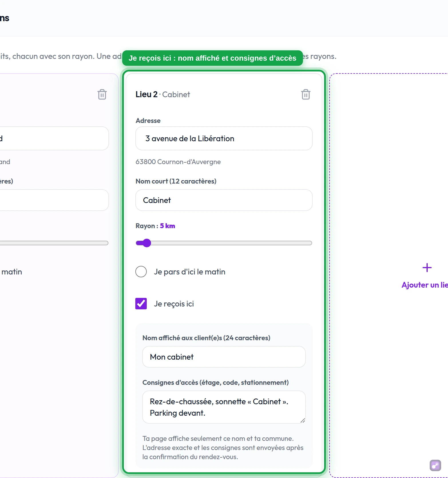Edit the 'Mon cabinet' displayed name field
Image resolution: width=448 pixels, height=478 pixels.
[x=224, y=357]
